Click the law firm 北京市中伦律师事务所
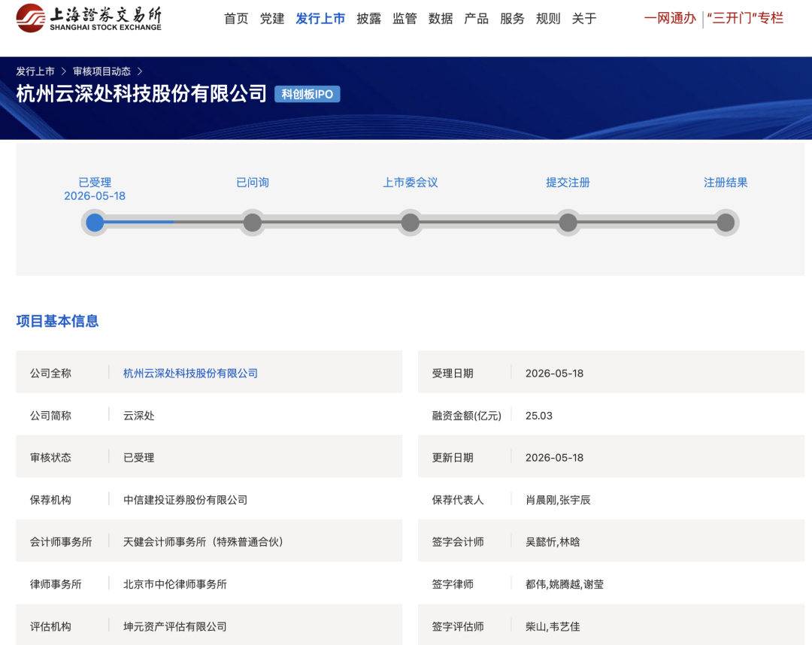Viewport: 812px width, 645px height. tap(175, 584)
